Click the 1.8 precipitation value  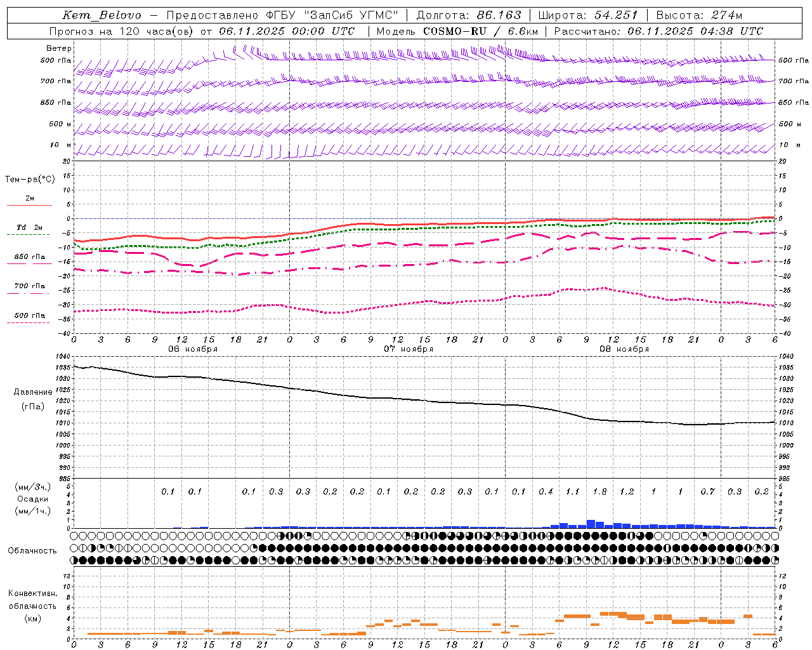tap(599, 491)
